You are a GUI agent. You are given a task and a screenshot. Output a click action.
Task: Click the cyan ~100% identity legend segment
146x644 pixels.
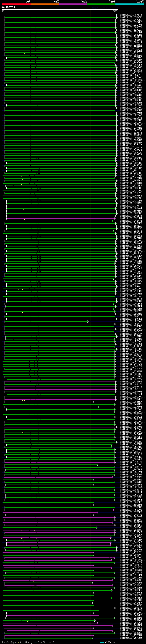click(x=130, y=4)
